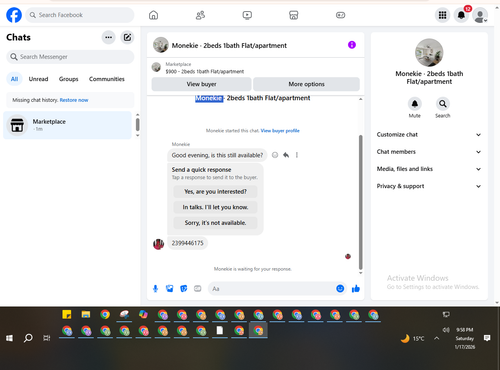Open the Windows action center notifications

(x=487, y=338)
